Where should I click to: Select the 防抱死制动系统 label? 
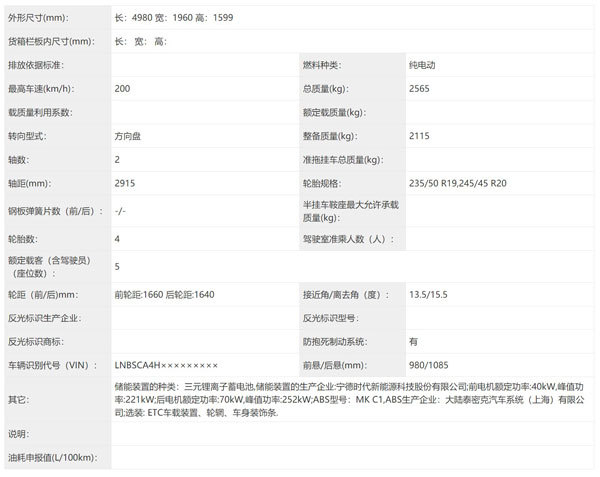point(335,342)
